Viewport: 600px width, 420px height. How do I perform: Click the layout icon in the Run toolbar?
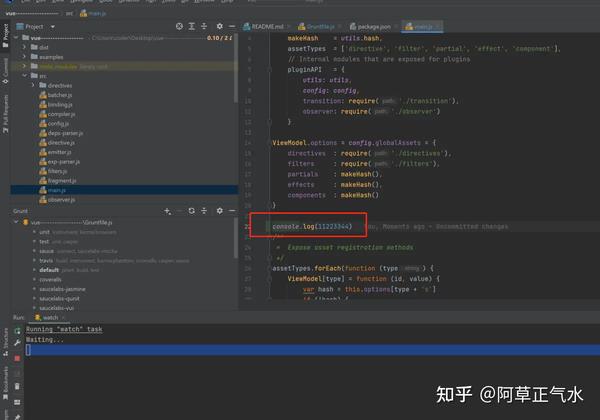pyautogui.click(x=17, y=402)
